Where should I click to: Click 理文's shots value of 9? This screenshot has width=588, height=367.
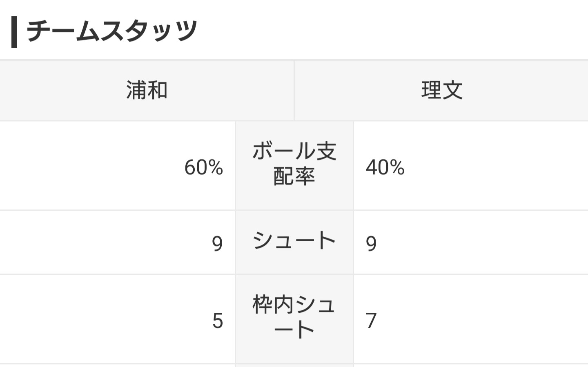click(371, 244)
